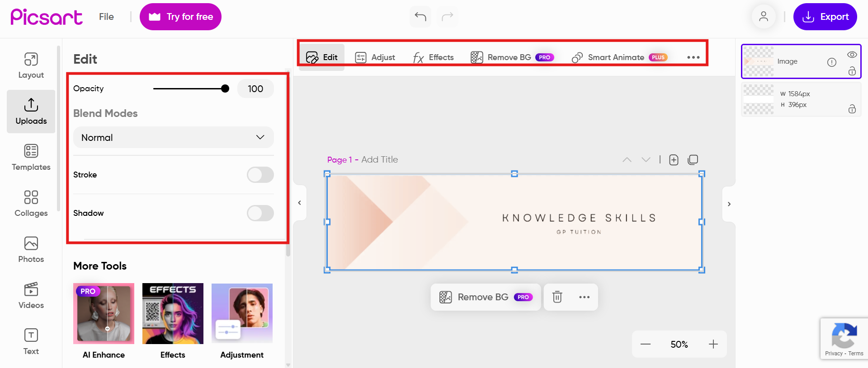Toggle the Stroke switch
The width and height of the screenshot is (868, 368).
[260, 175]
